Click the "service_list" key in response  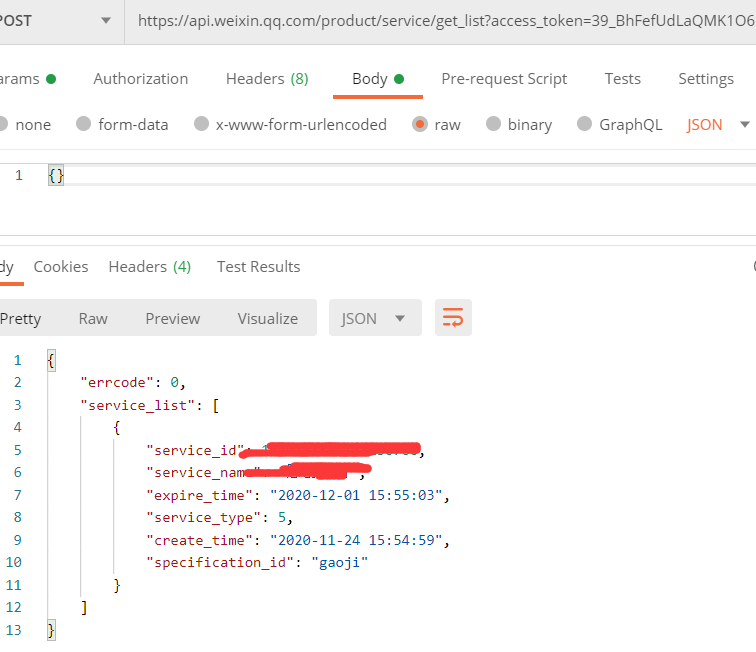(x=138, y=405)
